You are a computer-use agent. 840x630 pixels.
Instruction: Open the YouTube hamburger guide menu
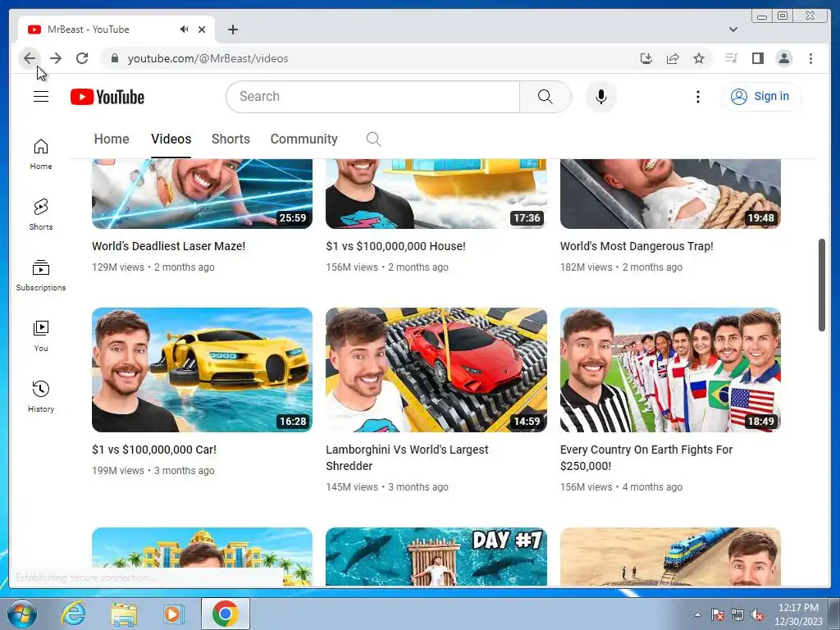click(41, 97)
